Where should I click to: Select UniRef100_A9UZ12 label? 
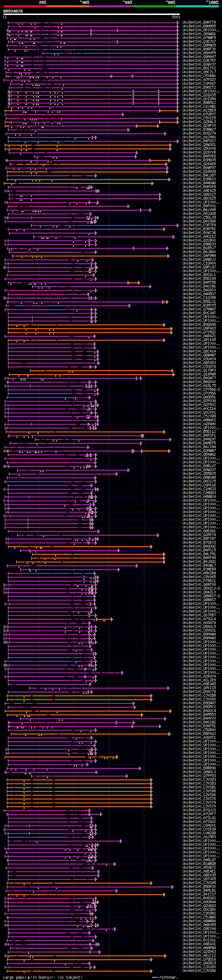199,237
